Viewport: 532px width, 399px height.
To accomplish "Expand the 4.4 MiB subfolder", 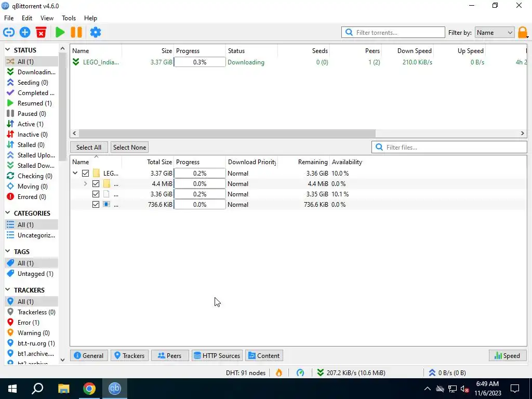I will coord(86,183).
